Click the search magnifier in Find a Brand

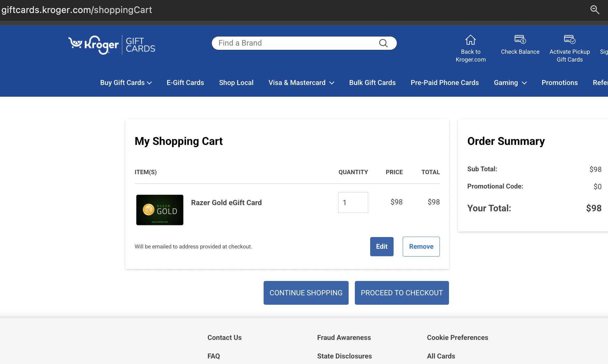pos(383,43)
